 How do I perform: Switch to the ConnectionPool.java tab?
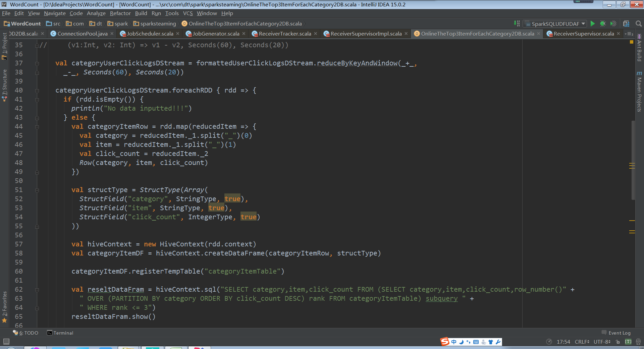82,34
